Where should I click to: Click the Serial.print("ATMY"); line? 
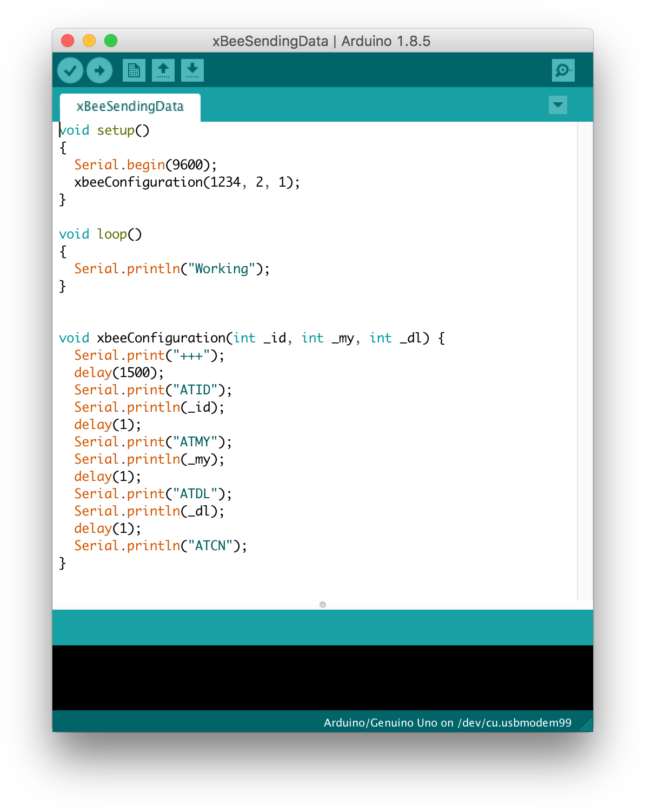click(153, 442)
